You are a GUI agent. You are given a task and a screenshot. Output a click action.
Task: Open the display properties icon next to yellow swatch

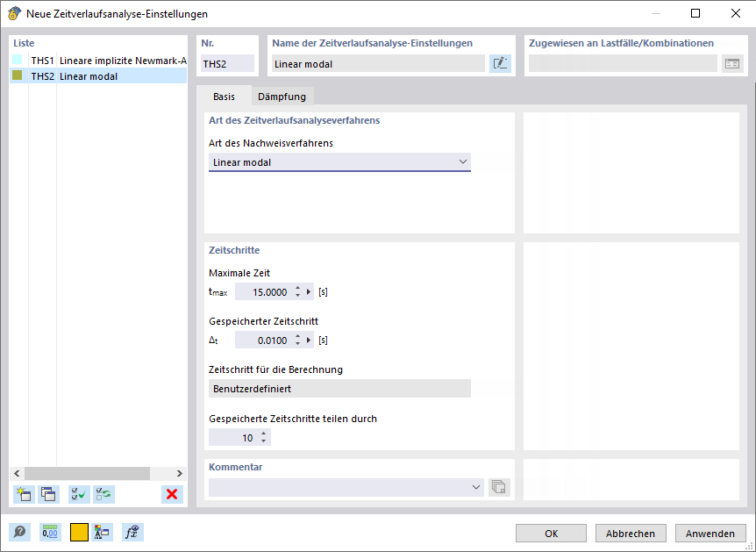tap(103, 532)
